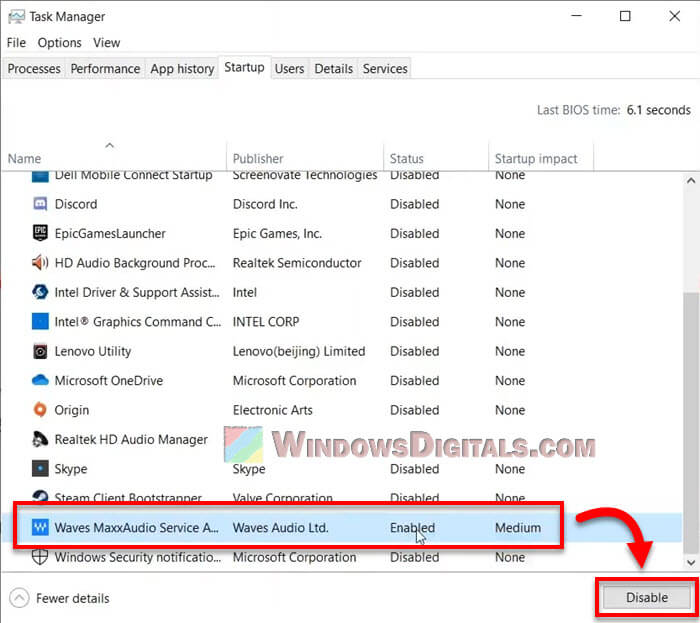Viewport: 700px width, 623px height.
Task: Open the View menu
Action: click(106, 43)
